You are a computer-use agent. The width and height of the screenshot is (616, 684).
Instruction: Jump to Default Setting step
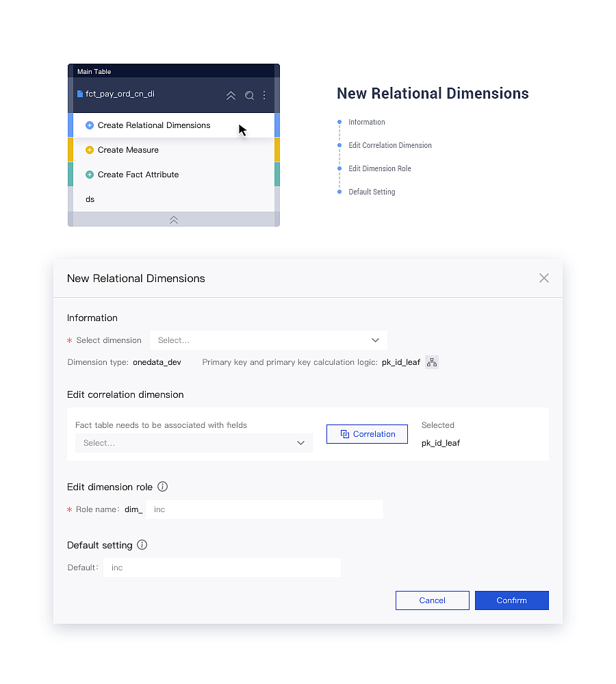tap(372, 192)
